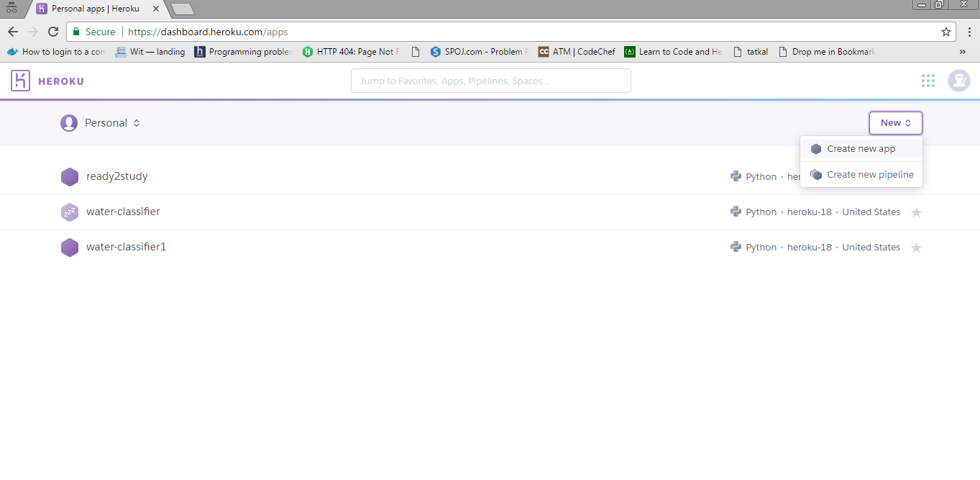Click the browser forward arrow
The height and width of the screenshot is (480, 980).
point(33,32)
